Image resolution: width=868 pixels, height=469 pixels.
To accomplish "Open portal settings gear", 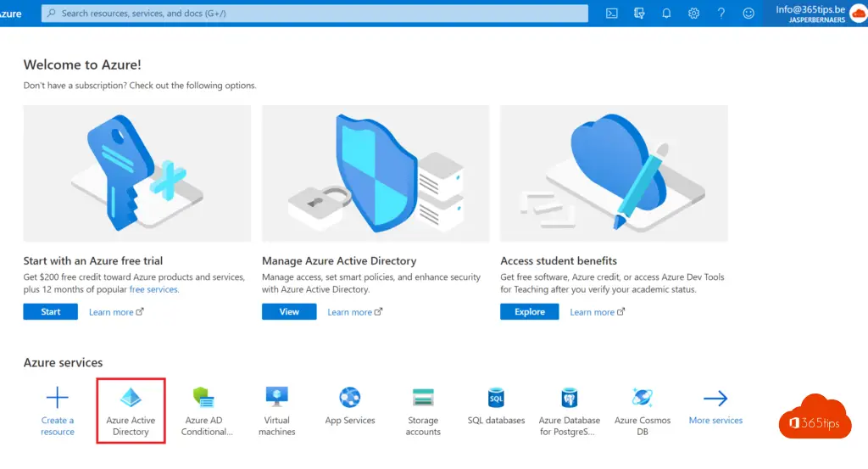I will [x=693, y=14].
